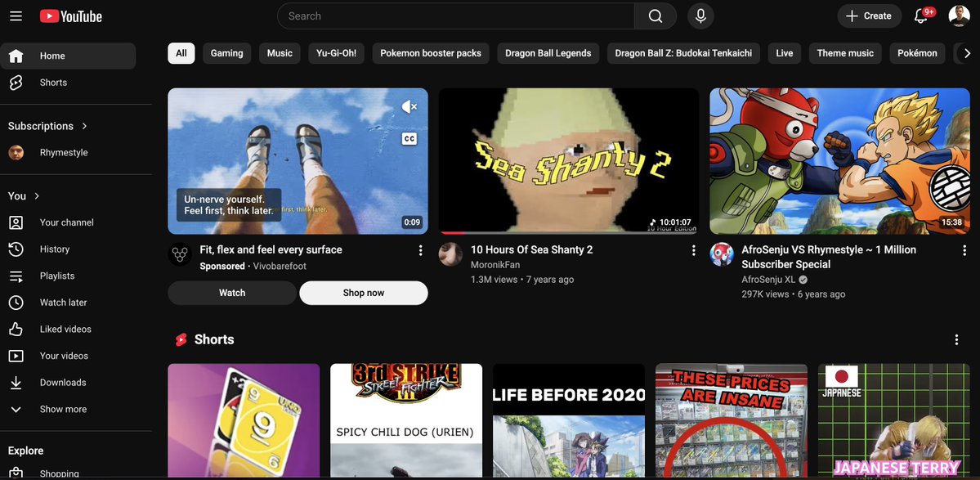The height and width of the screenshot is (480, 980).
Task: Open Downloads in sidebar
Action: tap(68, 383)
